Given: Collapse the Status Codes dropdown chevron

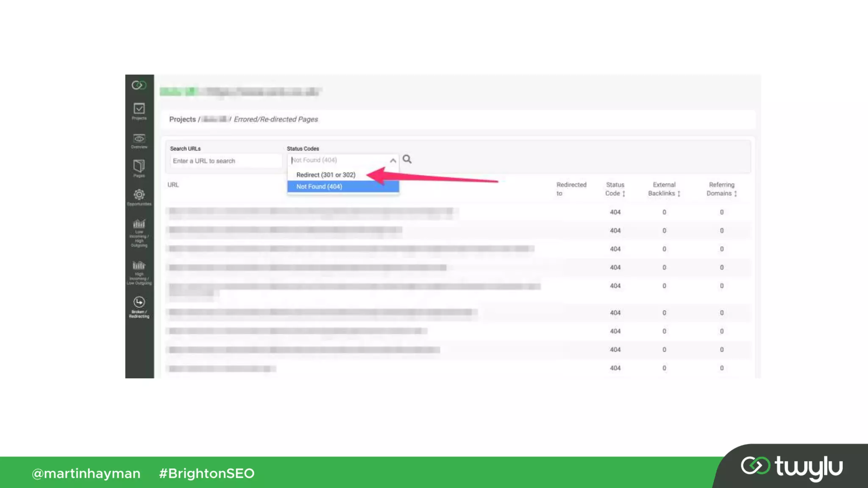Looking at the screenshot, I should [x=393, y=161].
